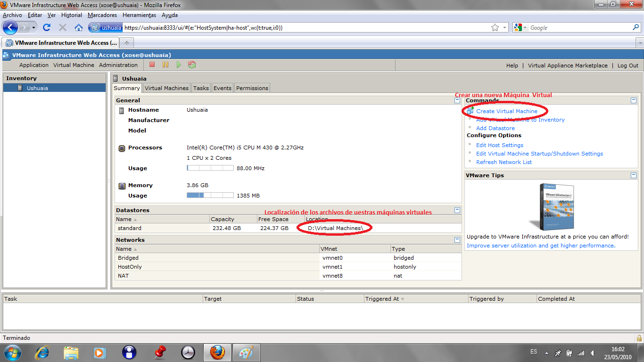The image size is (644, 362).
Task: Reload page with Firefox refresh icon
Action: tap(47, 28)
